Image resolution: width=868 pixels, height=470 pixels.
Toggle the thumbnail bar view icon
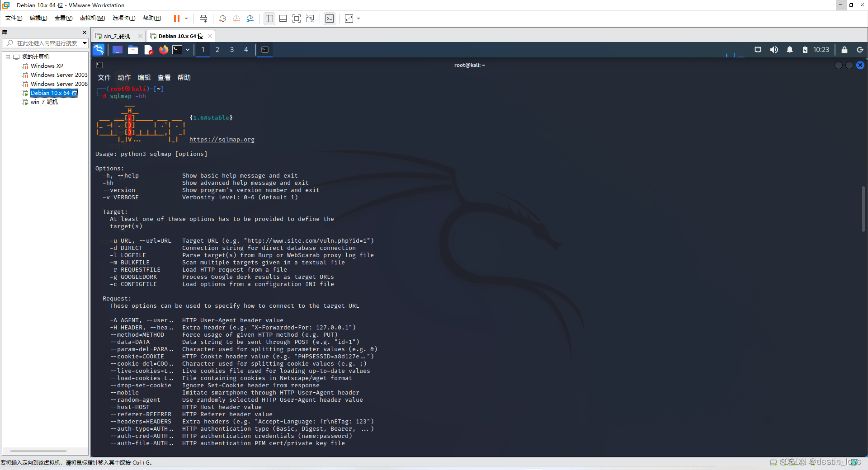coord(283,19)
